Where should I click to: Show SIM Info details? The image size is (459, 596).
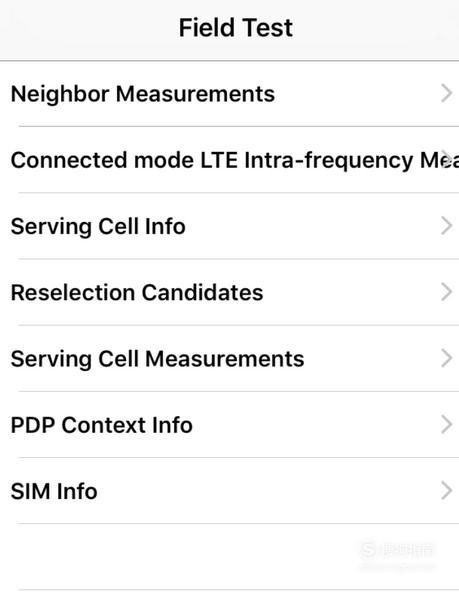click(230, 490)
